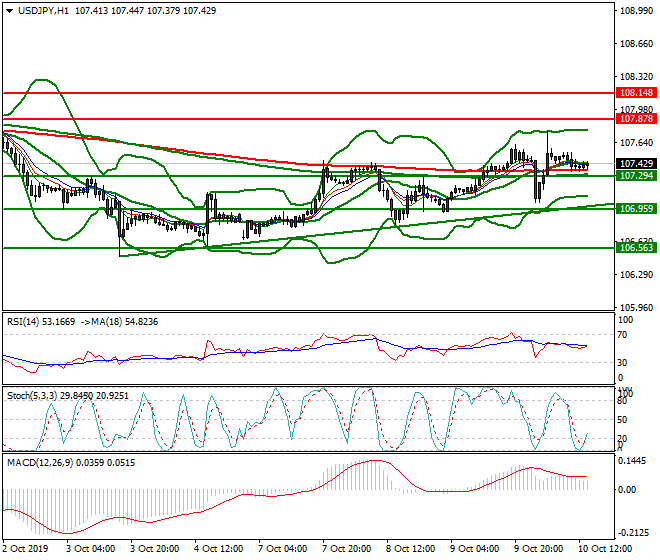Click the 108.660 price scale value
660x560 pixels.
point(636,44)
